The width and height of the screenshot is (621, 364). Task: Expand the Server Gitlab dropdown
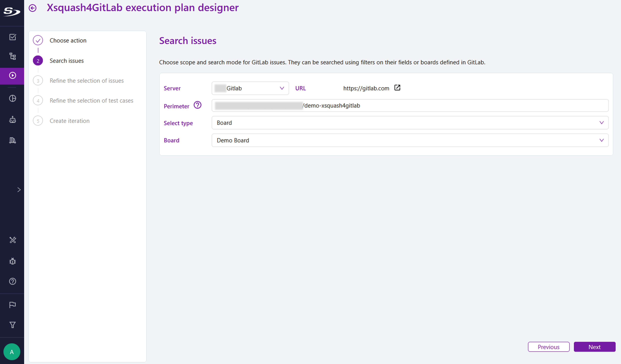(250, 88)
